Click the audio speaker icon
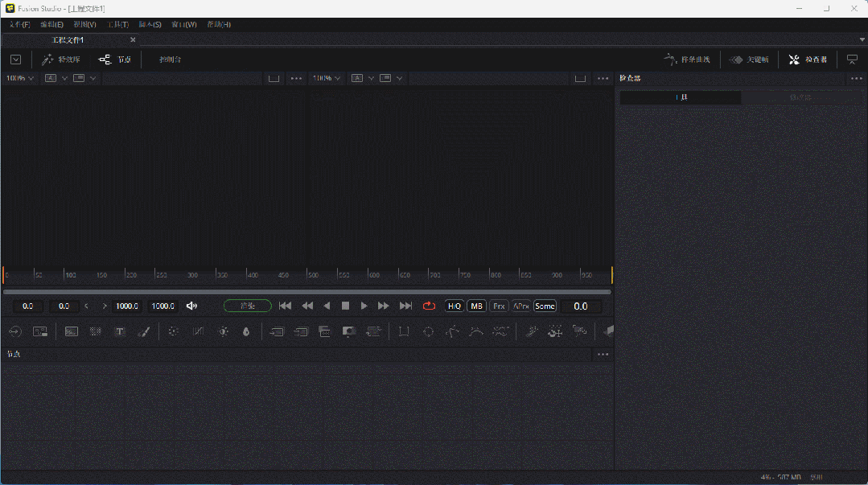 coord(191,306)
